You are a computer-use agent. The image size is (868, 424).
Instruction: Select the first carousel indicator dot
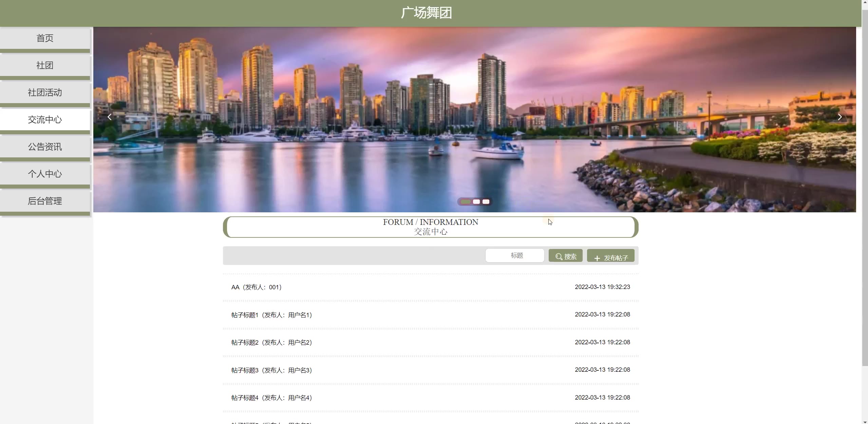pos(466,202)
